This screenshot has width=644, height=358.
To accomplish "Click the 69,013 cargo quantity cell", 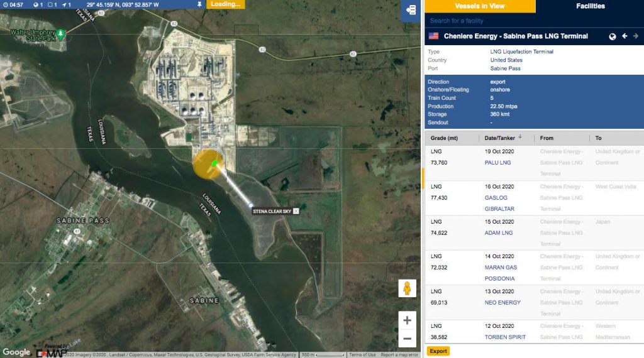I will (x=439, y=302).
